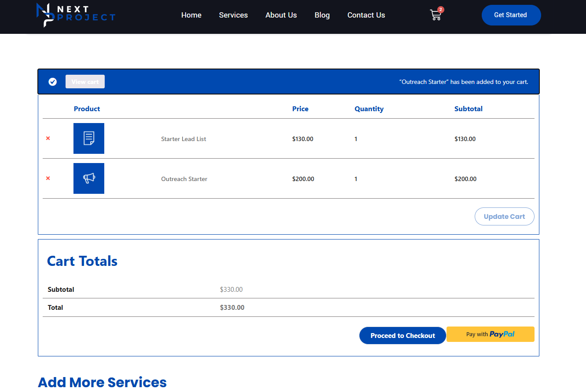Click the Starter Lead List document thumbnail

point(89,138)
